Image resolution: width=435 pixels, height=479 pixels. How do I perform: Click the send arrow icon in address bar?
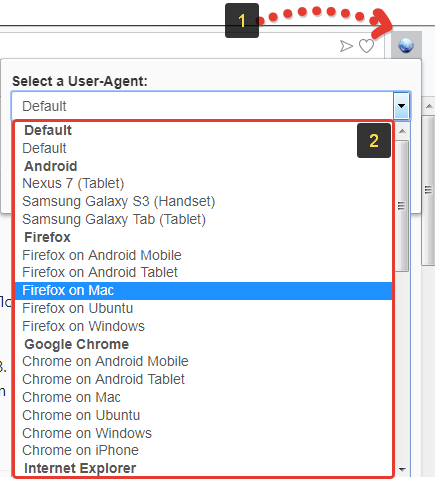coord(346,46)
